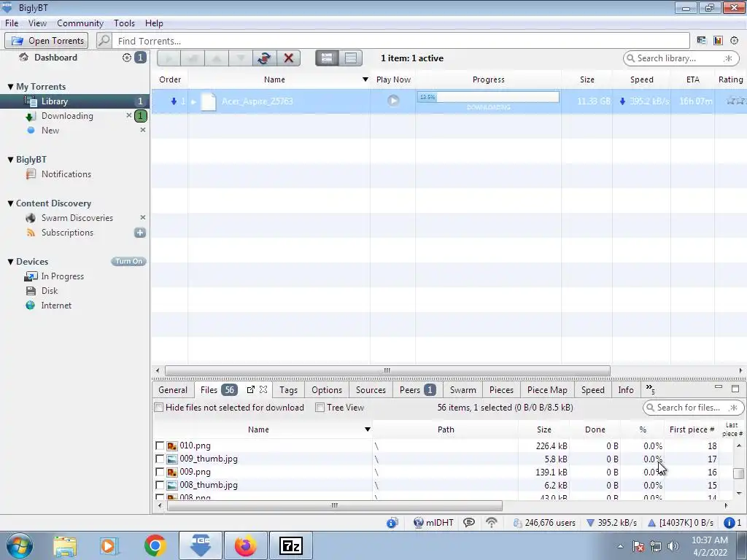
Task: Focus the Find Torrents search field
Action: (x=400, y=41)
